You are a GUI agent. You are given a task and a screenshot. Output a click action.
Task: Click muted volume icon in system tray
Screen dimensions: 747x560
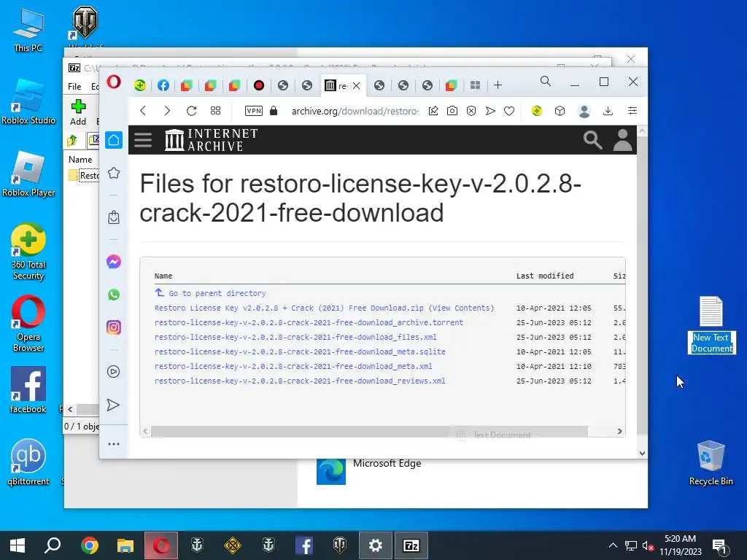648,545
